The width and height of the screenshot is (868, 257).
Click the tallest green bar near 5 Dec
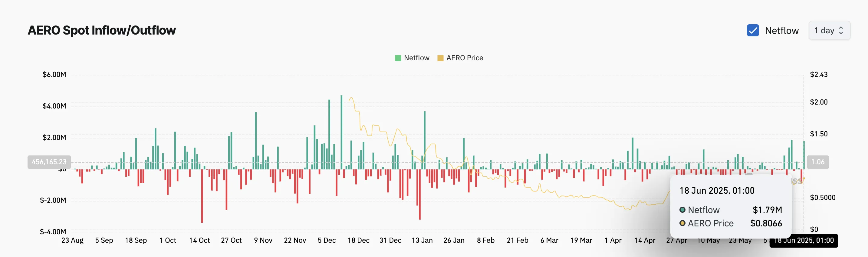point(341,132)
